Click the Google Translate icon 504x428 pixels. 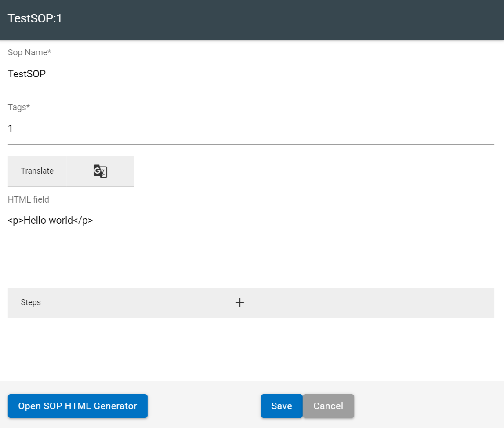point(100,171)
